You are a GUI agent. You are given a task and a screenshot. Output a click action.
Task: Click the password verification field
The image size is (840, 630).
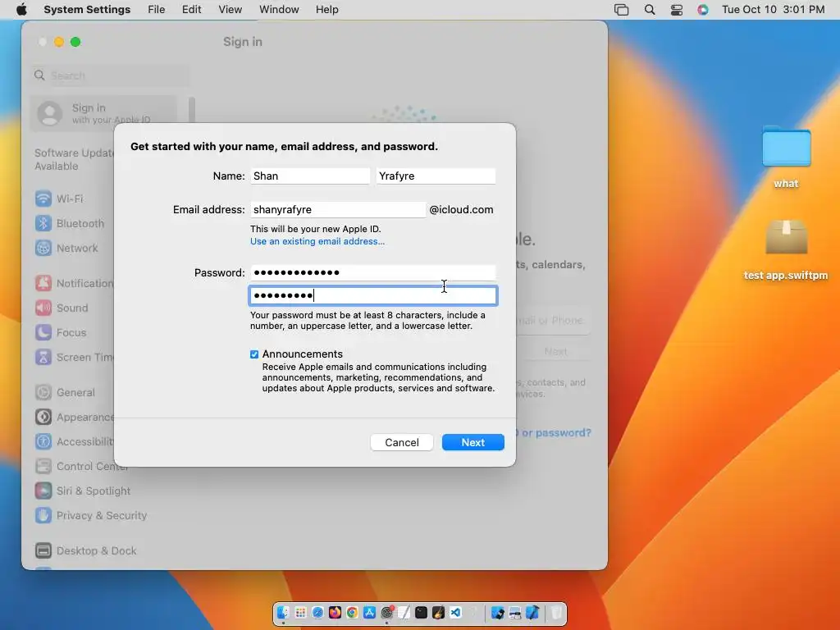click(x=373, y=295)
